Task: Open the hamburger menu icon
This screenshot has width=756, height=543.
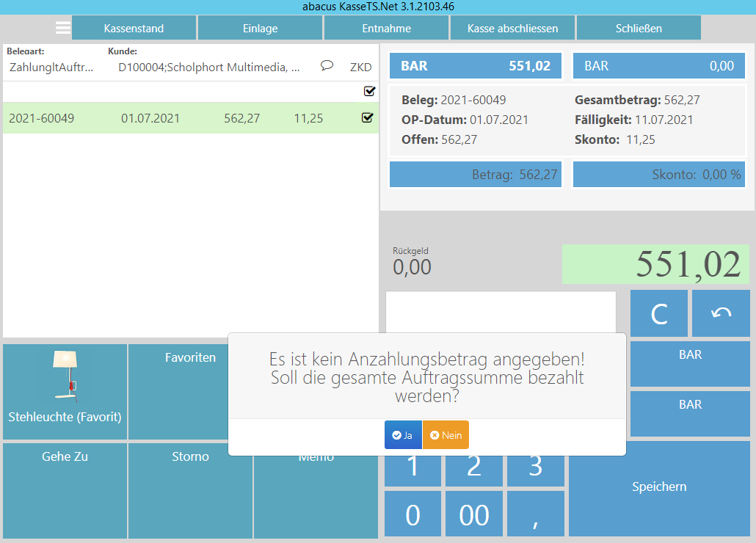Action: click(63, 28)
